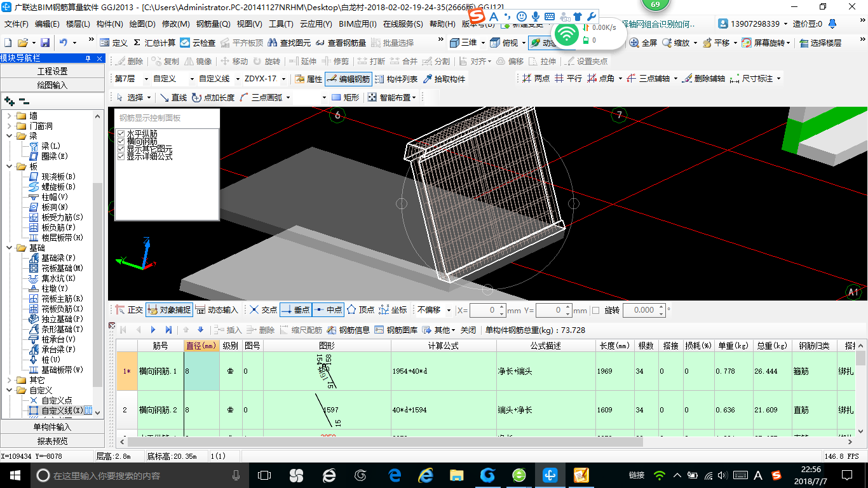
Task: Open the 钢筋量(Q) menu
Action: [213, 24]
